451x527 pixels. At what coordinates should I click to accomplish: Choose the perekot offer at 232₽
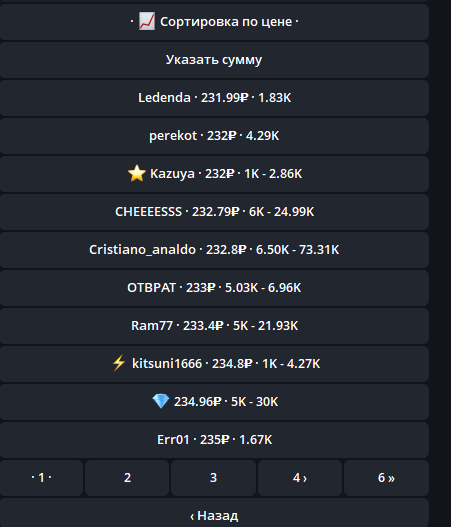point(214,136)
